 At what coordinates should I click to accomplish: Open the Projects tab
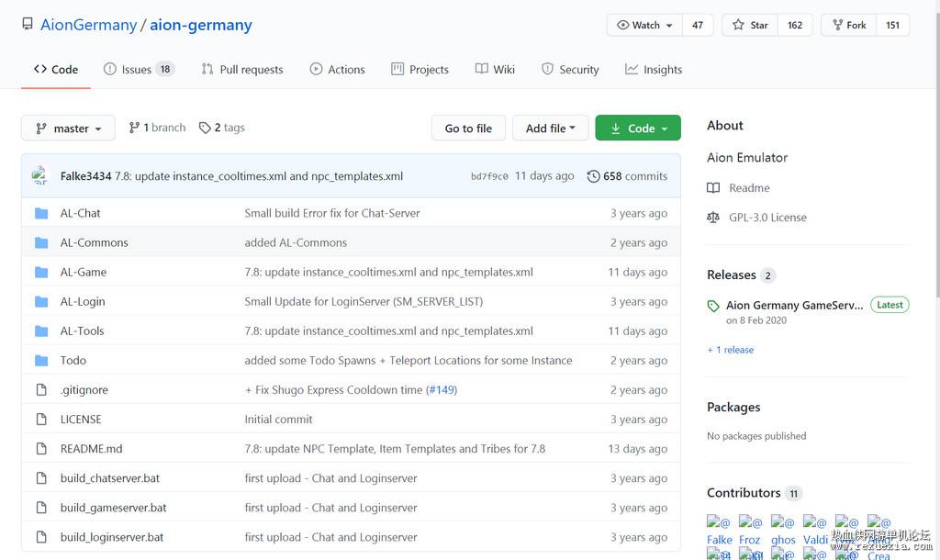pyautogui.click(x=420, y=70)
